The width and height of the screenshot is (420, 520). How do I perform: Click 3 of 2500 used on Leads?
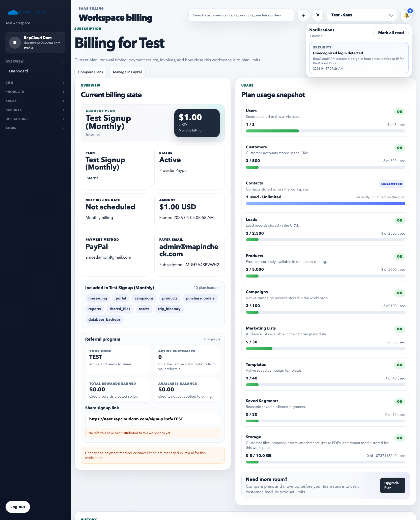click(393, 233)
